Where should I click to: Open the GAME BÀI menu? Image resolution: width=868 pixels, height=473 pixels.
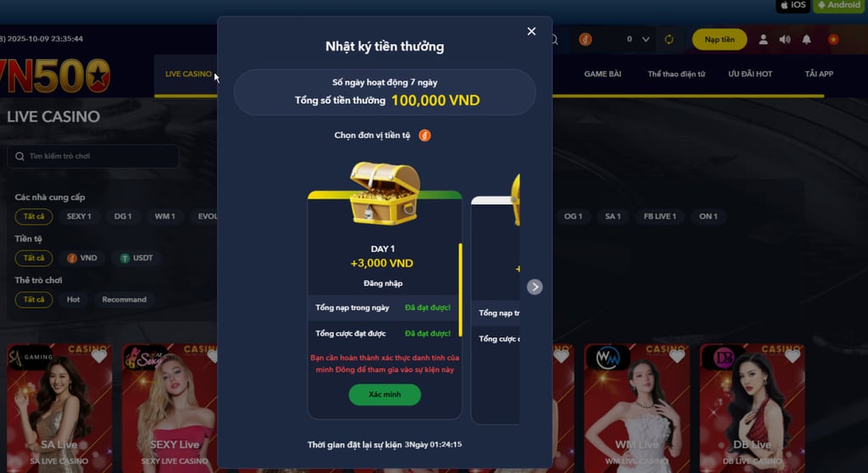603,74
